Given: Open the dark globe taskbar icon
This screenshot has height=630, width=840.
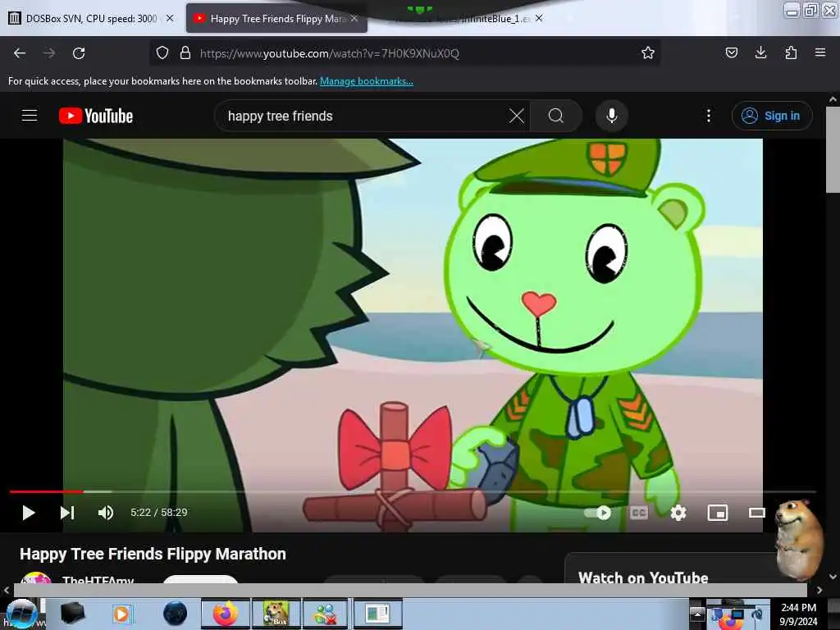Looking at the screenshot, I should pos(176,614).
